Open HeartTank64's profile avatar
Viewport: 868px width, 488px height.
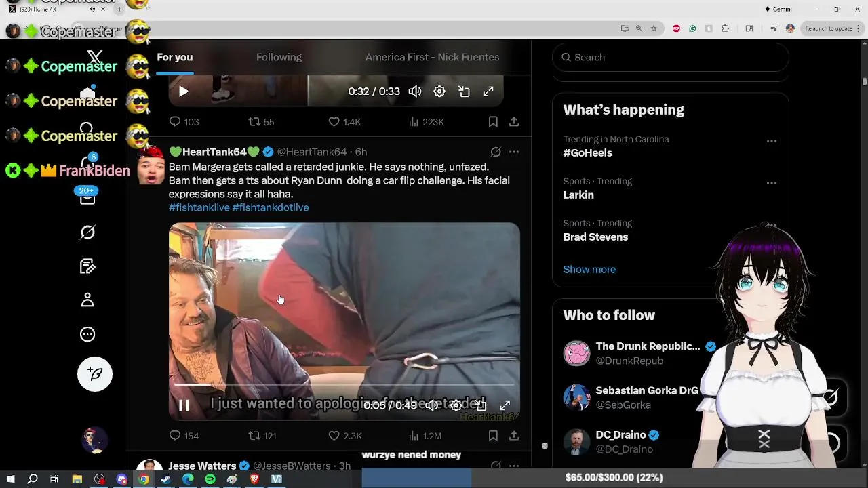click(151, 165)
